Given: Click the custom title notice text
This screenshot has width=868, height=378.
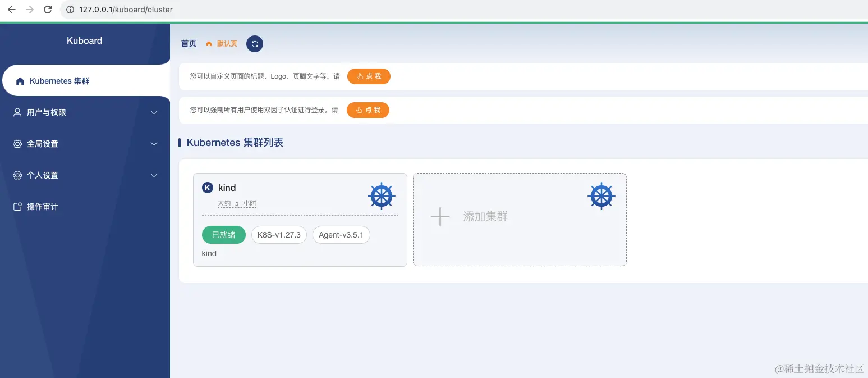Looking at the screenshot, I should point(265,76).
